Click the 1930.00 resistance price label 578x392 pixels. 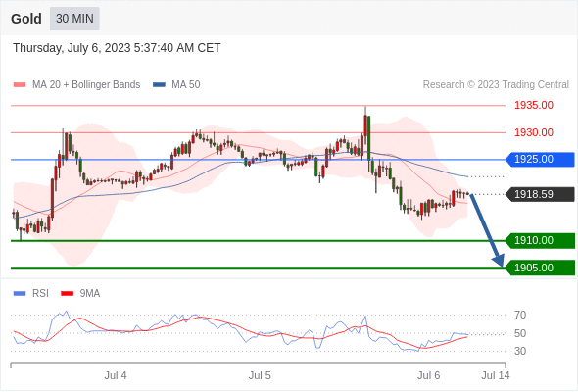534,132
